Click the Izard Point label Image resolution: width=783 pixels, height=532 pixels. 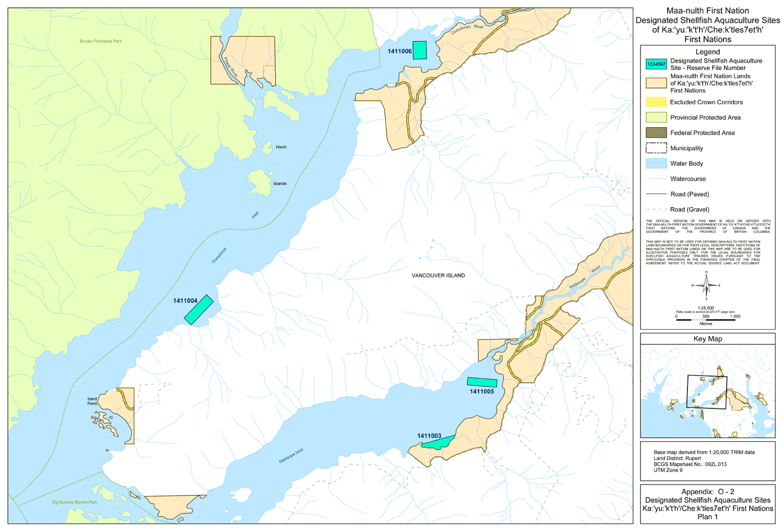[92, 401]
